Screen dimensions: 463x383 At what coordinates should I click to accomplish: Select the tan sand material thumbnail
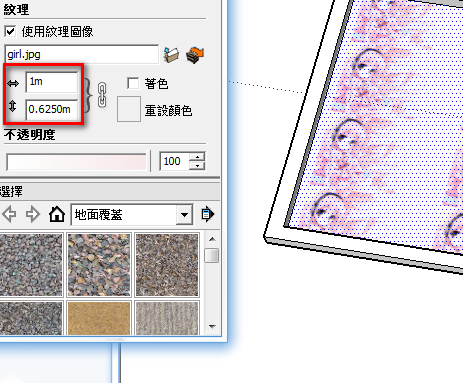(x=99, y=318)
